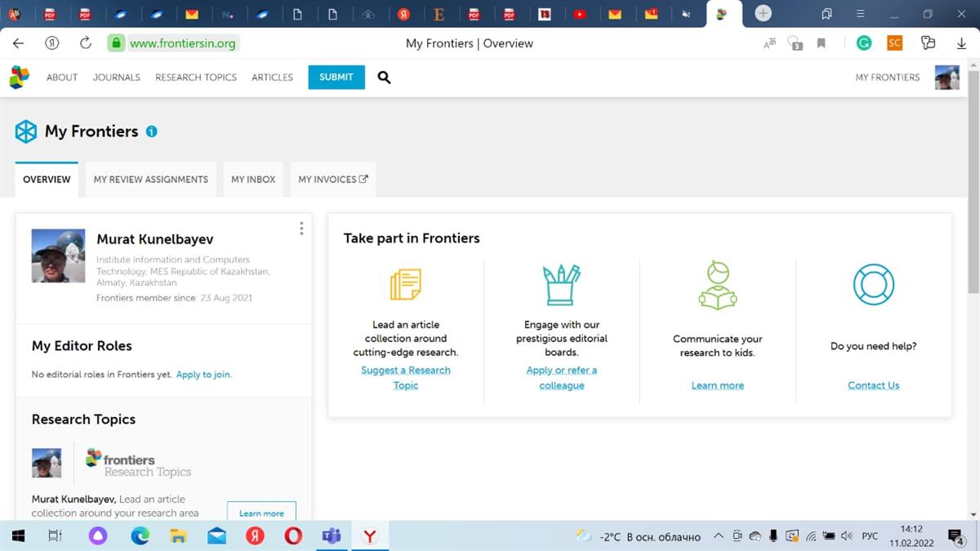The height and width of the screenshot is (551, 980).
Task: Open the My Frontiers menu in header
Action: point(887,78)
